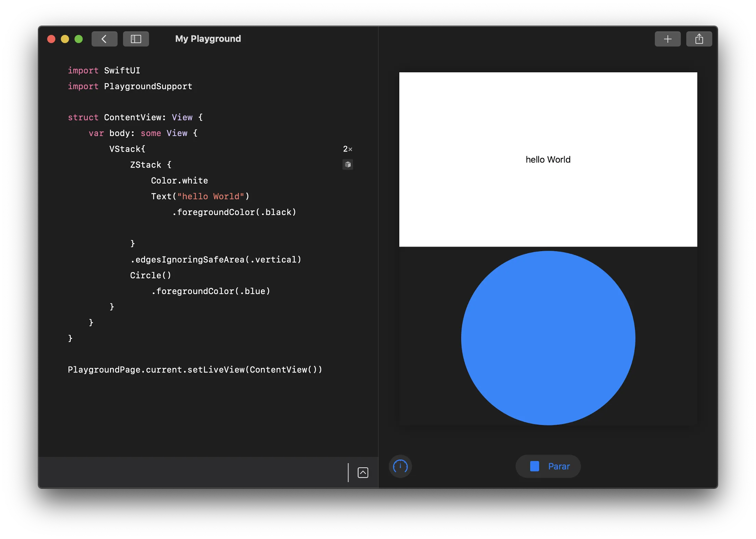
Task: Click the back chevron button
Action: (x=104, y=39)
